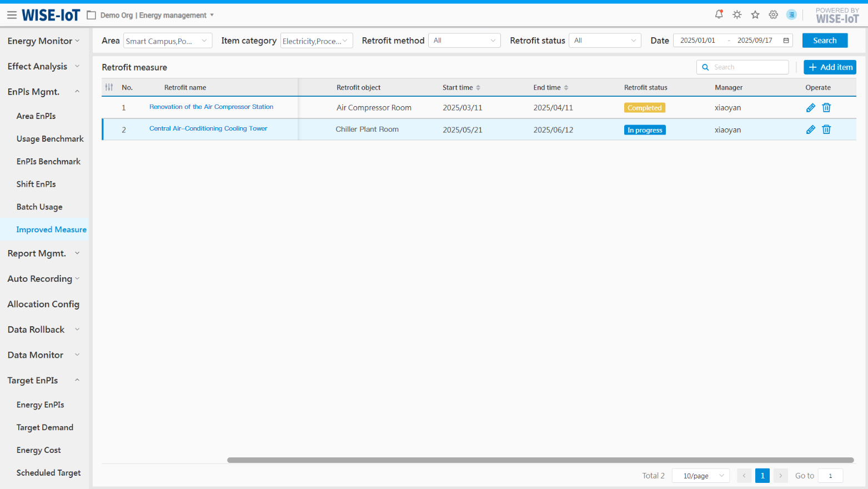The height and width of the screenshot is (489, 868).
Task: Open the hamburger menu icon
Action: [12, 15]
